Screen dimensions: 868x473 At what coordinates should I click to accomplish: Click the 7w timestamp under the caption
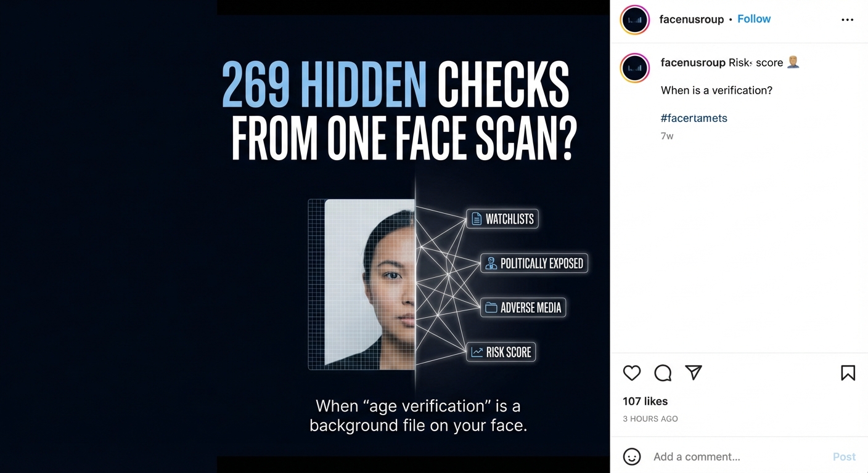coord(667,136)
